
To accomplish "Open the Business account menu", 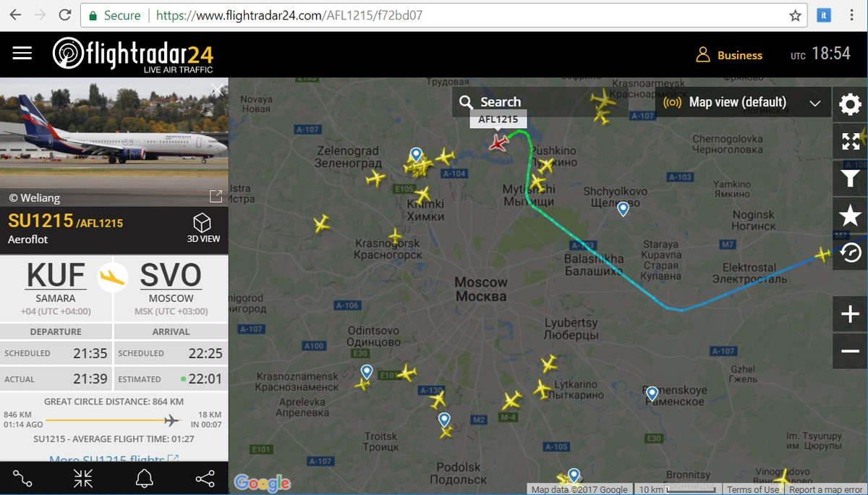I will 729,55.
